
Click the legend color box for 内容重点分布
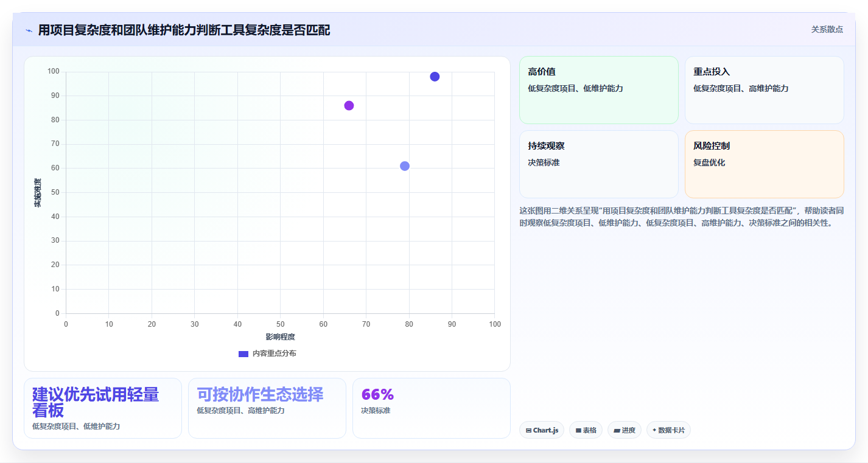click(243, 353)
